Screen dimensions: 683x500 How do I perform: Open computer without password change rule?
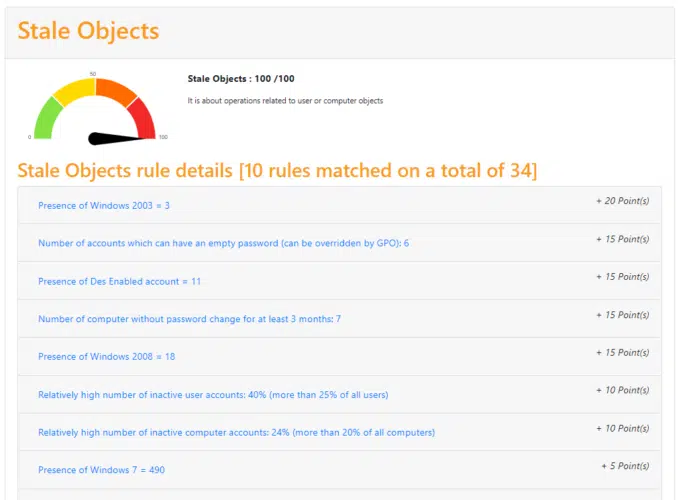coord(189,319)
